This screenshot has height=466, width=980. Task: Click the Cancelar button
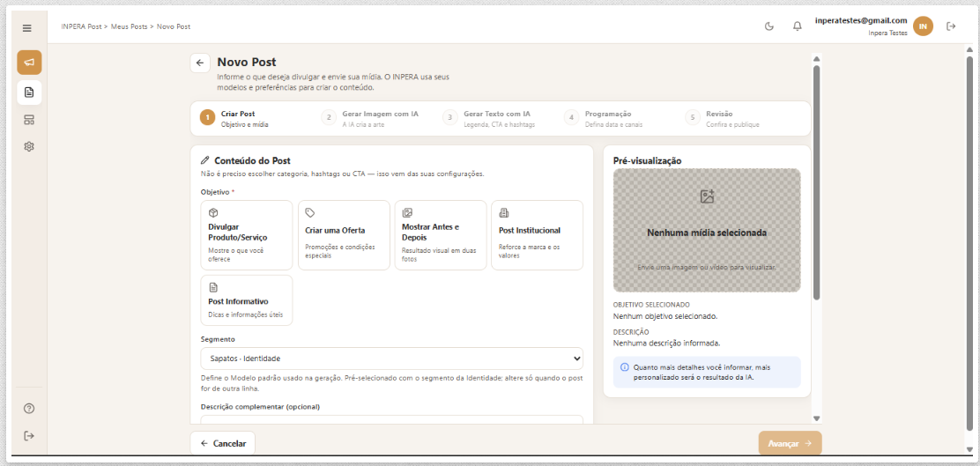[x=222, y=443]
